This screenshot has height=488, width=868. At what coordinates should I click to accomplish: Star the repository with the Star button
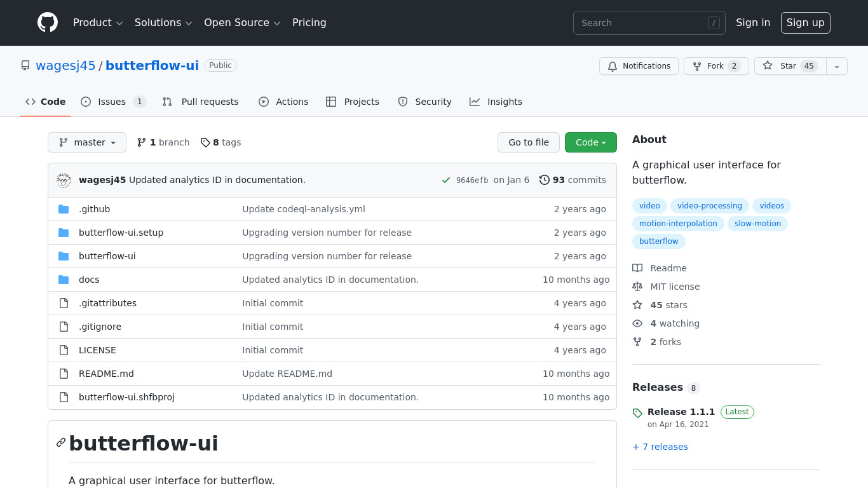(x=790, y=66)
